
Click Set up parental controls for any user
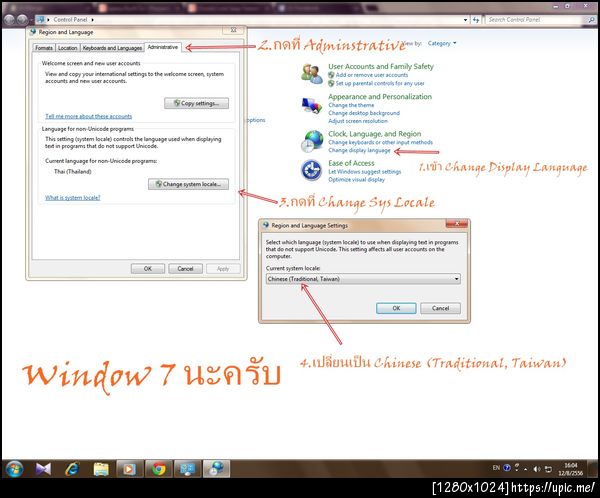coord(380,83)
